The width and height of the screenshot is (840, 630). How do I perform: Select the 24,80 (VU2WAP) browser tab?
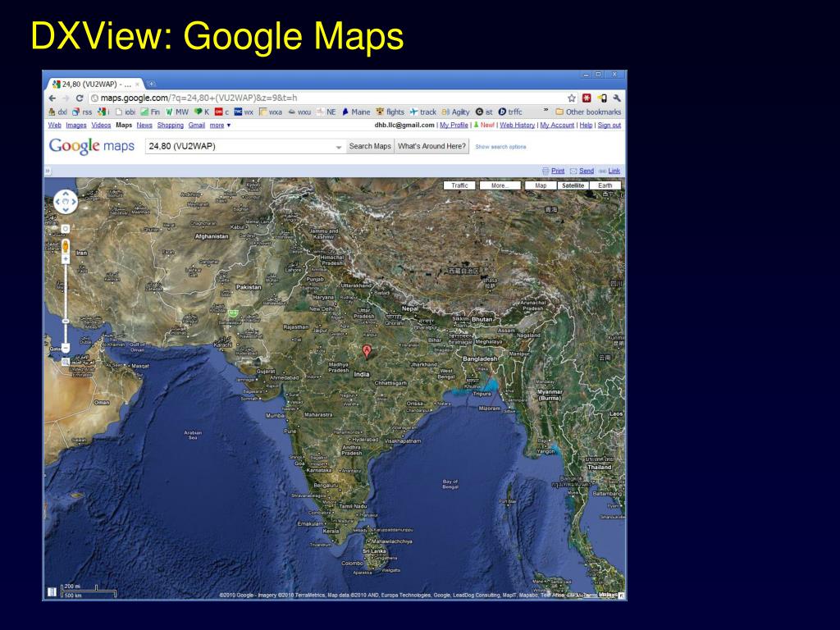pos(95,84)
